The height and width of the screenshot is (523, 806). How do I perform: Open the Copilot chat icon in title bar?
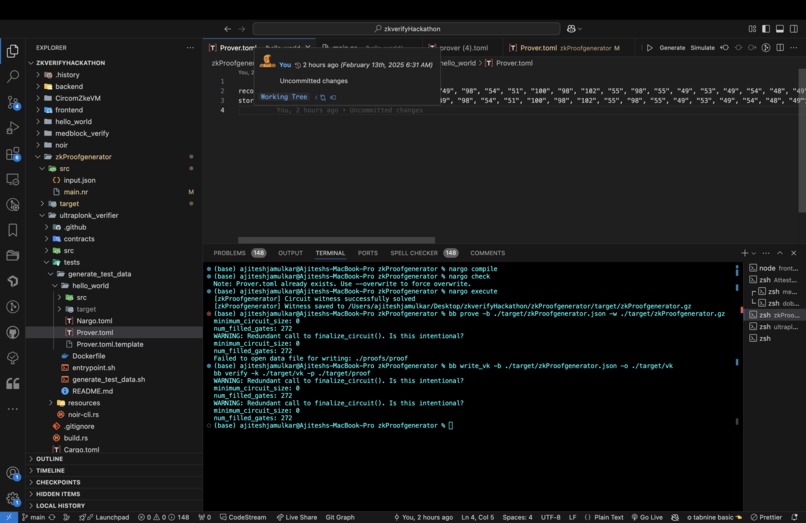point(571,29)
